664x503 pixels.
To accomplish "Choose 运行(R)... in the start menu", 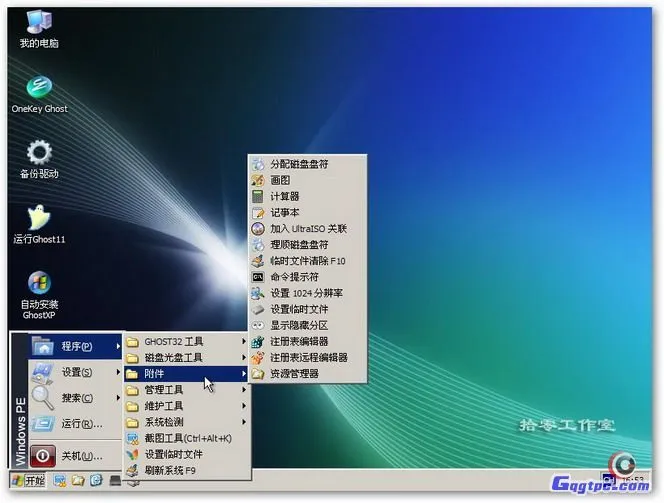I will pos(75,423).
